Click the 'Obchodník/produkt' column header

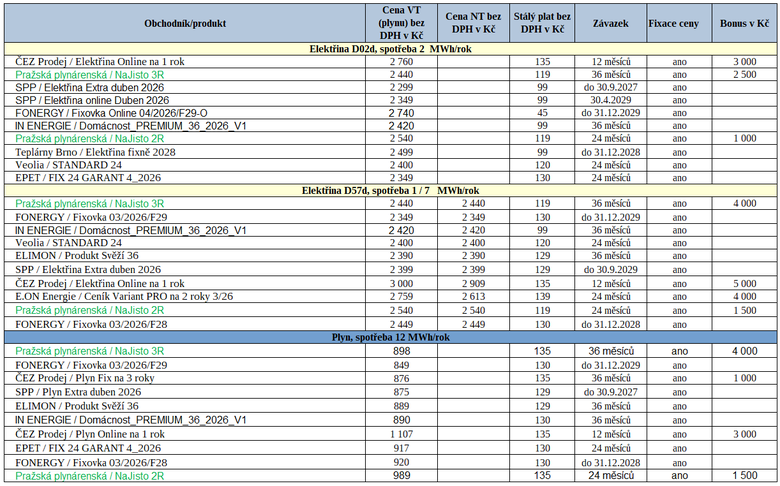pyautogui.click(x=185, y=23)
